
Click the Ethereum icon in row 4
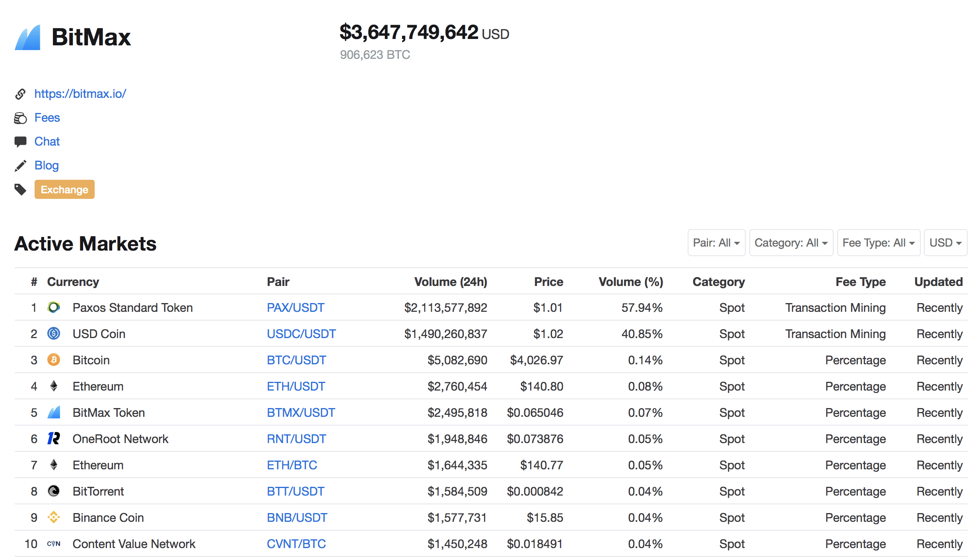point(54,386)
